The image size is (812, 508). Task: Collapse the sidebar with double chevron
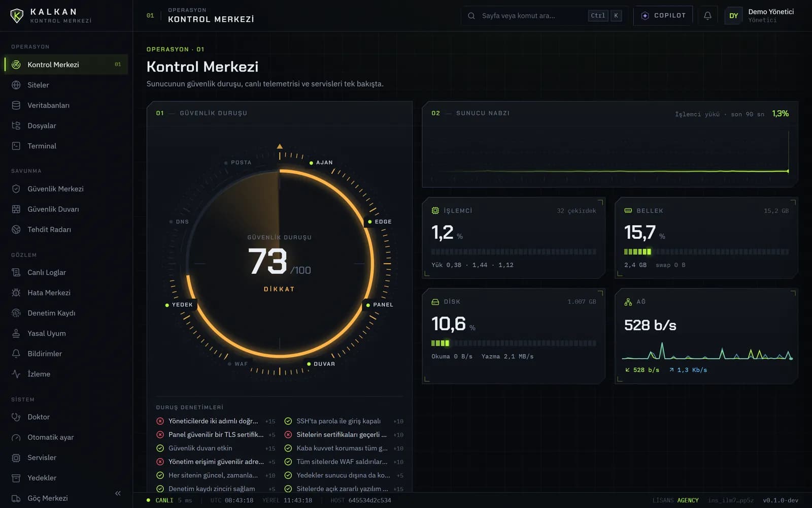pos(118,493)
